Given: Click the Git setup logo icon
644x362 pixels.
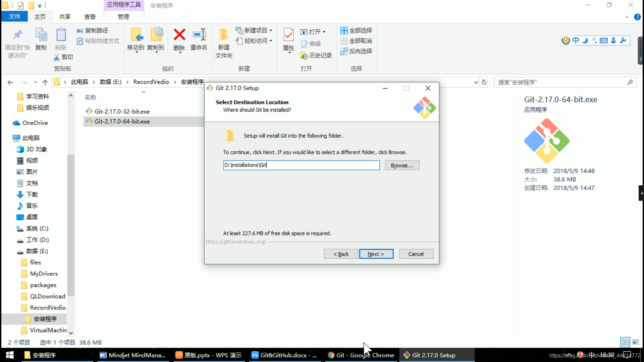Looking at the screenshot, I should click(x=424, y=107).
